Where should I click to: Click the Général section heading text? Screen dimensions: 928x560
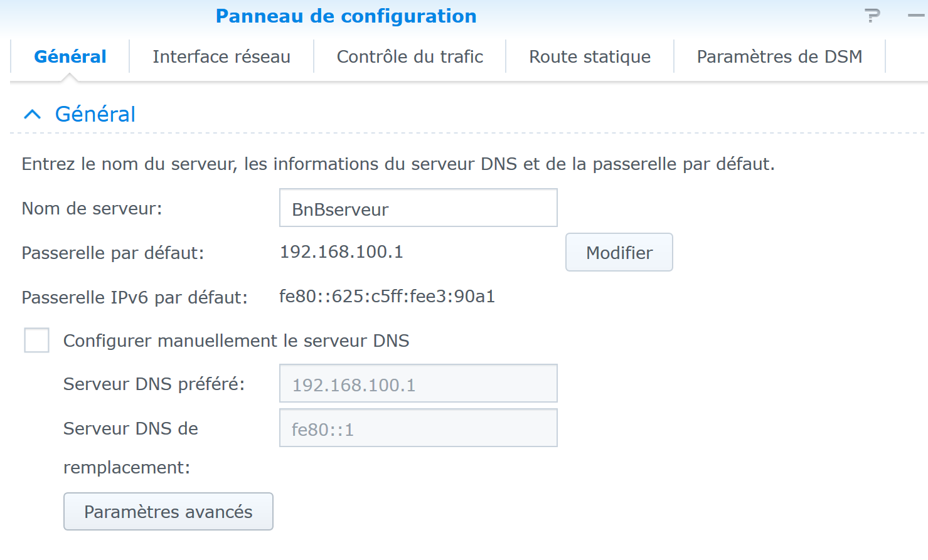point(95,114)
